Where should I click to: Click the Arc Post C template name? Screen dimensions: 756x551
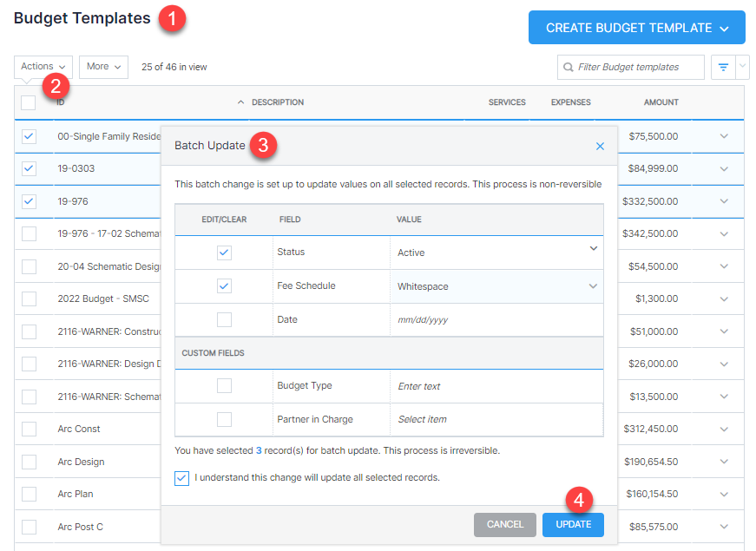pyautogui.click(x=81, y=527)
